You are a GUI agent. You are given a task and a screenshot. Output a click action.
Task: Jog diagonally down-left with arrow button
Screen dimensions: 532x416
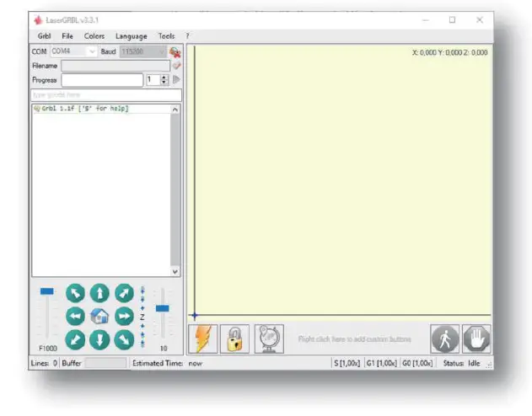(75, 339)
